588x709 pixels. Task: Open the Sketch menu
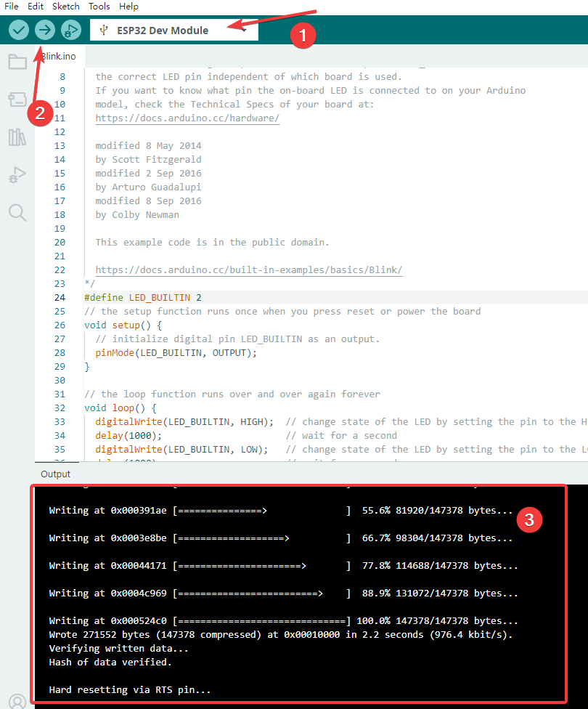65,7
